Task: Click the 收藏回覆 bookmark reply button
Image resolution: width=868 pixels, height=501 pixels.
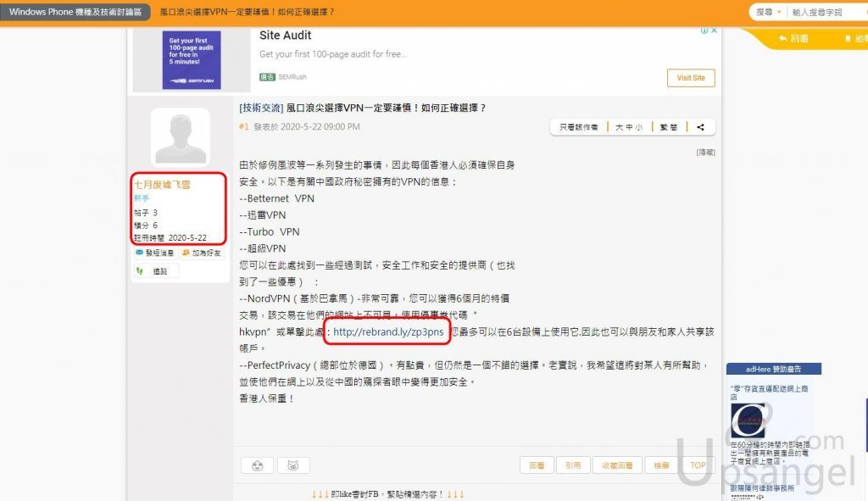Action: click(617, 465)
